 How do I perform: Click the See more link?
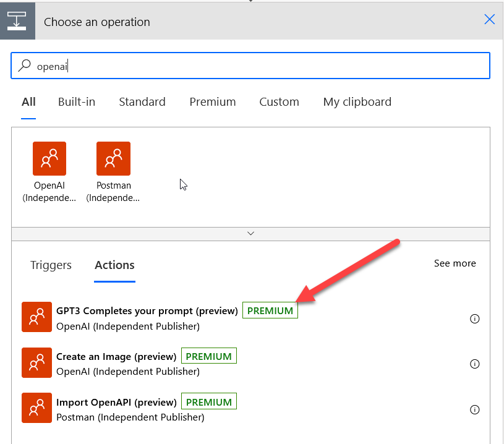[x=455, y=263]
